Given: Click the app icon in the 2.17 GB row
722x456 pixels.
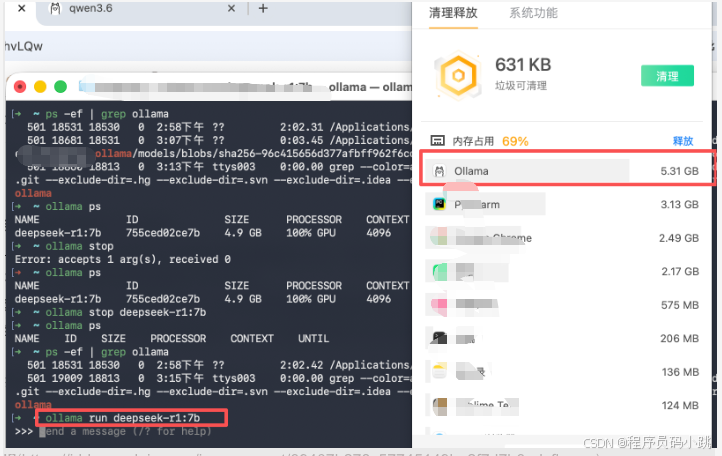Looking at the screenshot, I should 440,271.
